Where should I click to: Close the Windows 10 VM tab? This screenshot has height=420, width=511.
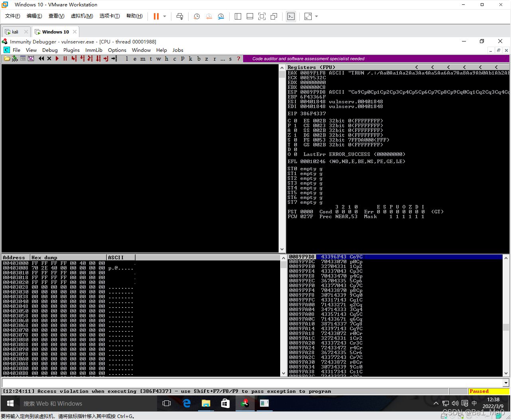pos(75,32)
